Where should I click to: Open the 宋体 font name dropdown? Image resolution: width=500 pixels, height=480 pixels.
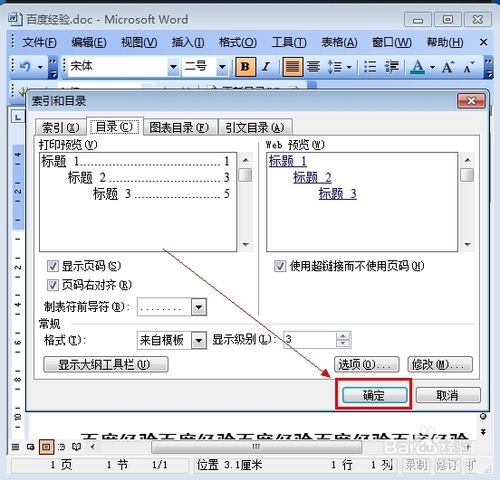point(173,67)
